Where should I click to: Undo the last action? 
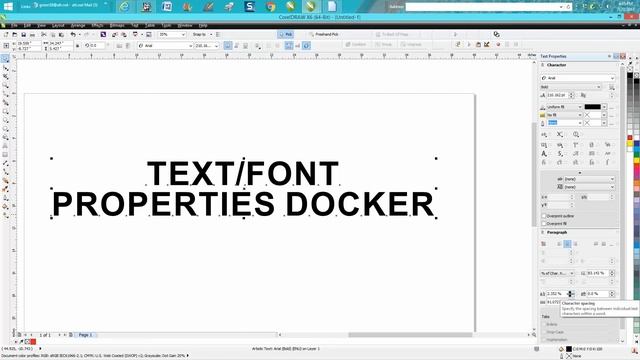coord(73,35)
